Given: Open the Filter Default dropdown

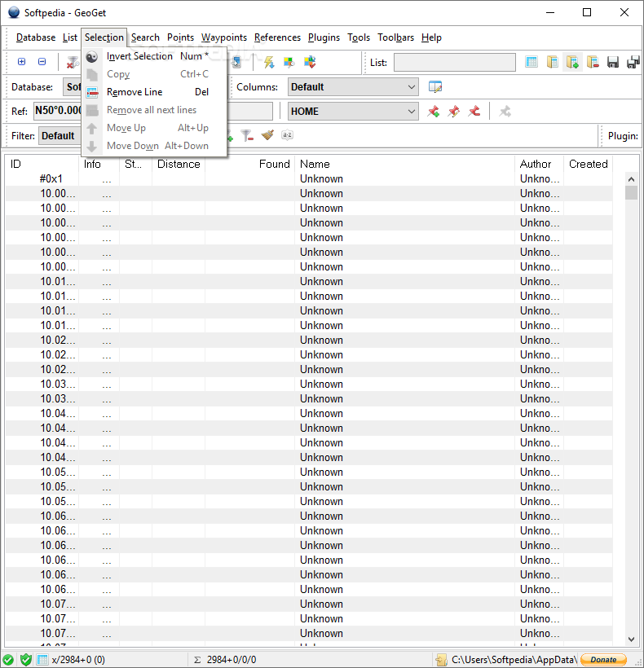Looking at the screenshot, I should pos(60,136).
